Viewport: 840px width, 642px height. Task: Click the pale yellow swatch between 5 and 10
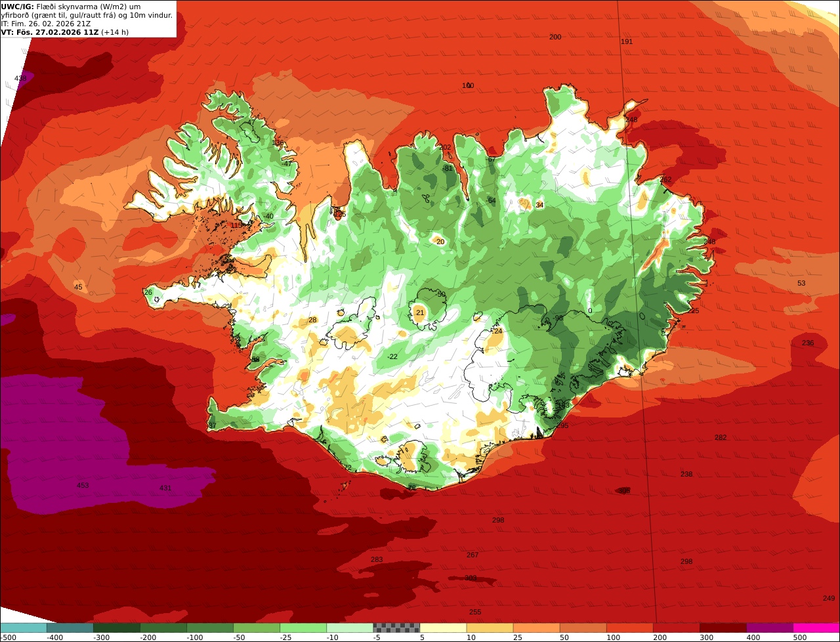coord(443,628)
